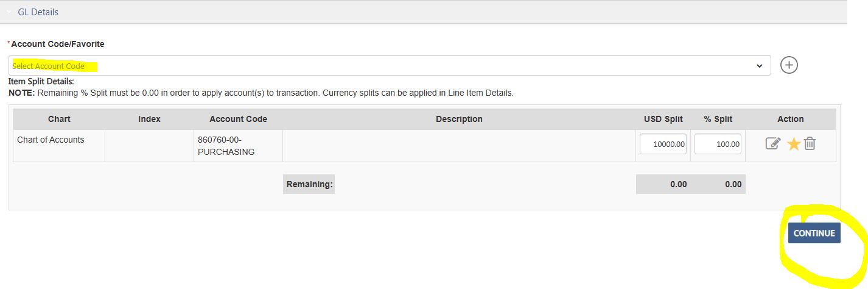Image resolution: width=868 pixels, height=289 pixels.
Task: Click the Index column header
Action: point(149,119)
